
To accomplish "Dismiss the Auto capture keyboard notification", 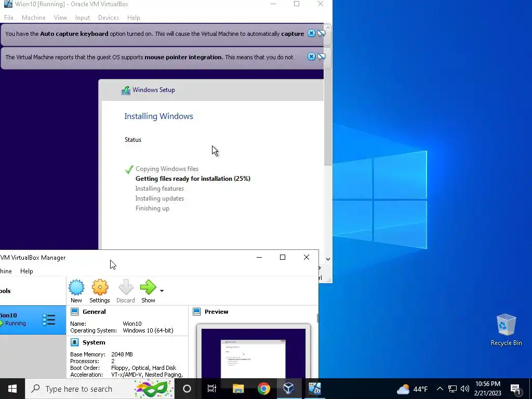I will 311,33.
